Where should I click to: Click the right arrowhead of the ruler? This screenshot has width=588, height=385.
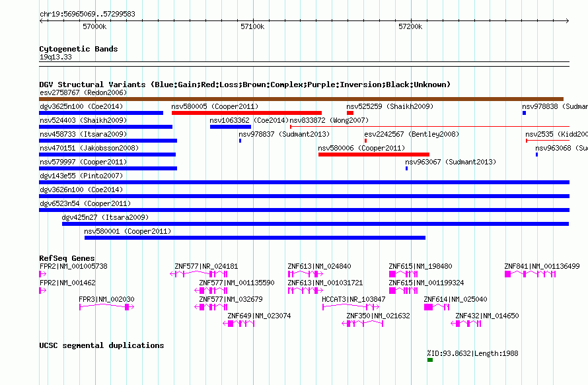568,21
